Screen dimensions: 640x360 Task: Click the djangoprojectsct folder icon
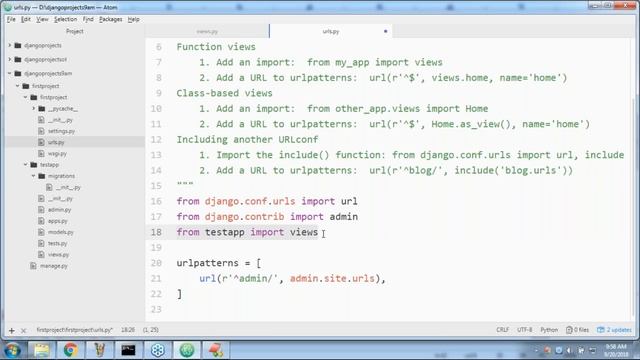pyautogui.click(x=18, y=59)
